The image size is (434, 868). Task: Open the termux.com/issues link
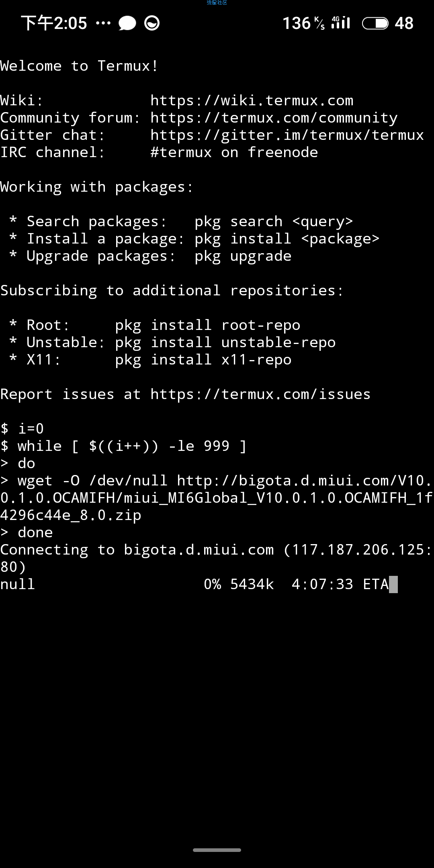point(260,394)
